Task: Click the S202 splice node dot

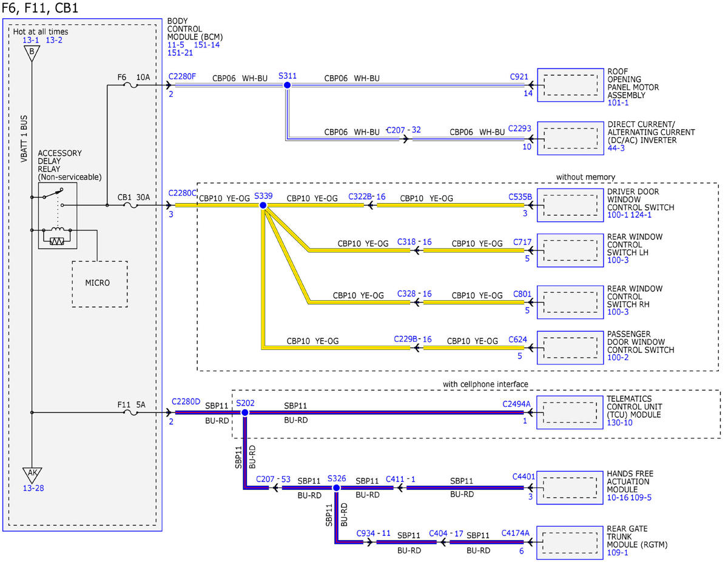Action: pos(244,412)
